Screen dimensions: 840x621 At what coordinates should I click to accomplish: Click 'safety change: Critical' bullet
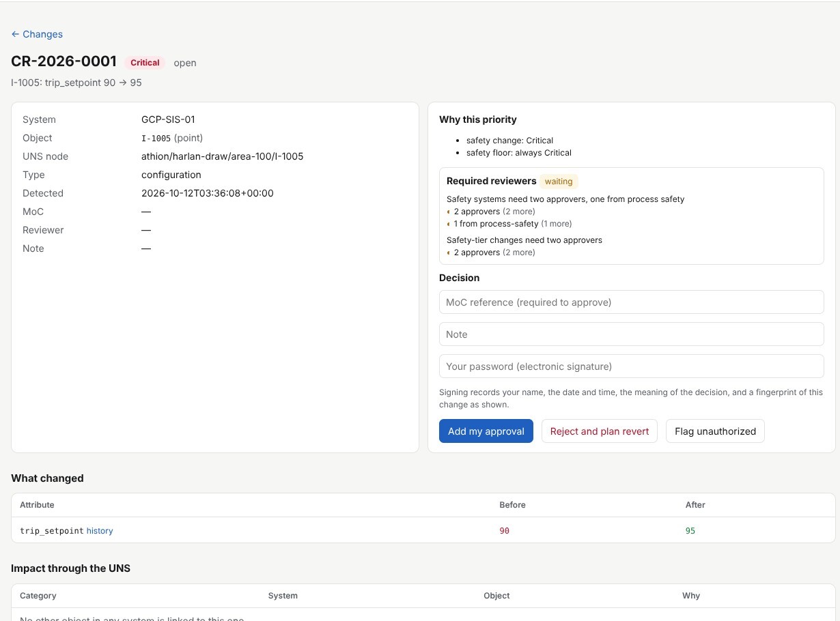point(509,141)
